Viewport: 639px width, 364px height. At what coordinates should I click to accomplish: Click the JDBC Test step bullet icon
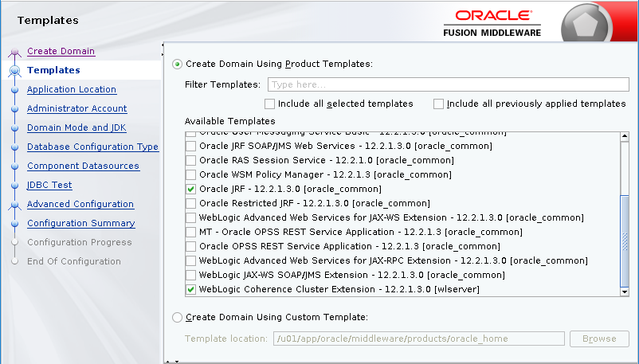[x=14, y=186]
